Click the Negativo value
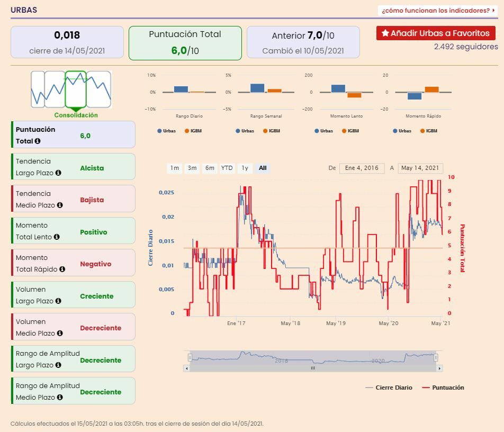Viewport: 504px width, 432px height. [96, 264]
